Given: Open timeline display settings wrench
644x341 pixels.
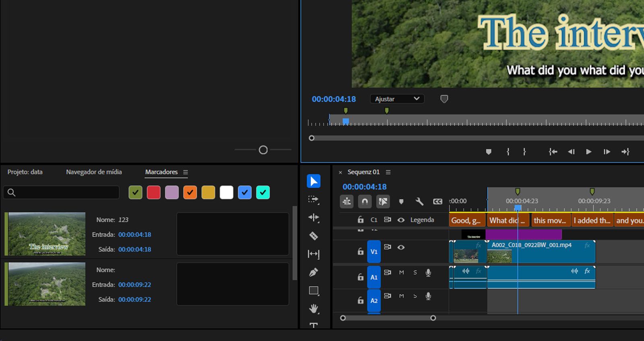Looking at the screenshot, I should tap(419, 201).
